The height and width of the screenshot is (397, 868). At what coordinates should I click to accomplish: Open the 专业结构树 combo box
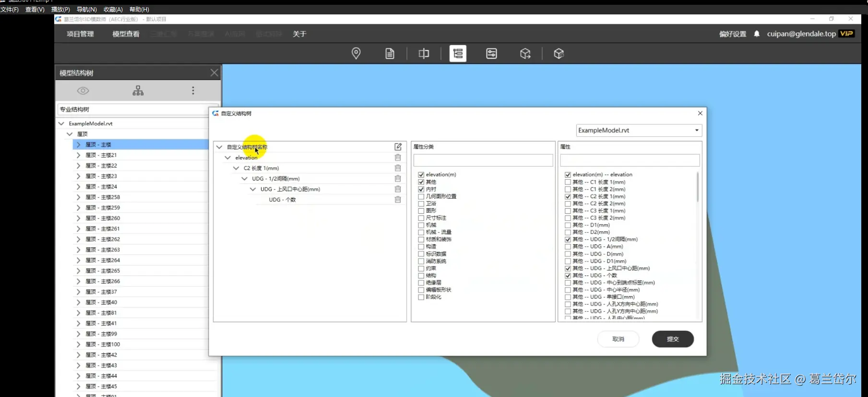[138, 109]
